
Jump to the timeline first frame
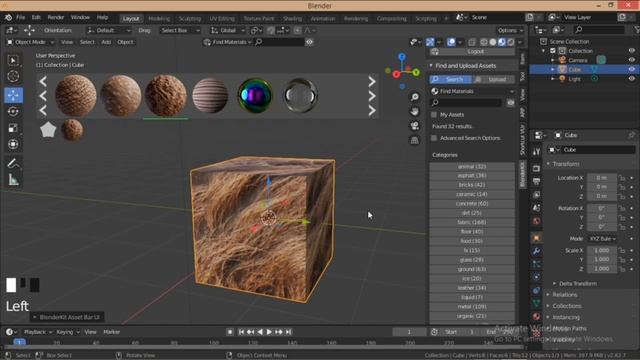point(241,332)
